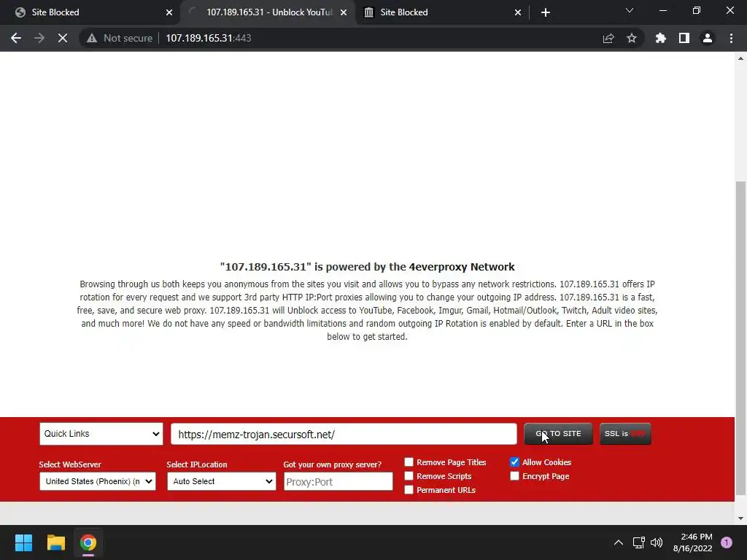Click the Select WebServer label
This screenshot has width=747, height=560.
click(70, 464)
